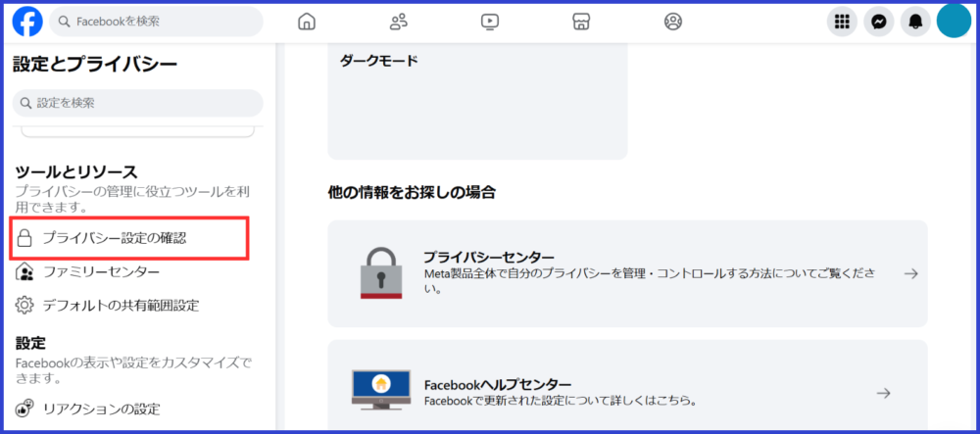Click the ツールとリソース section heading

point(76,171)
